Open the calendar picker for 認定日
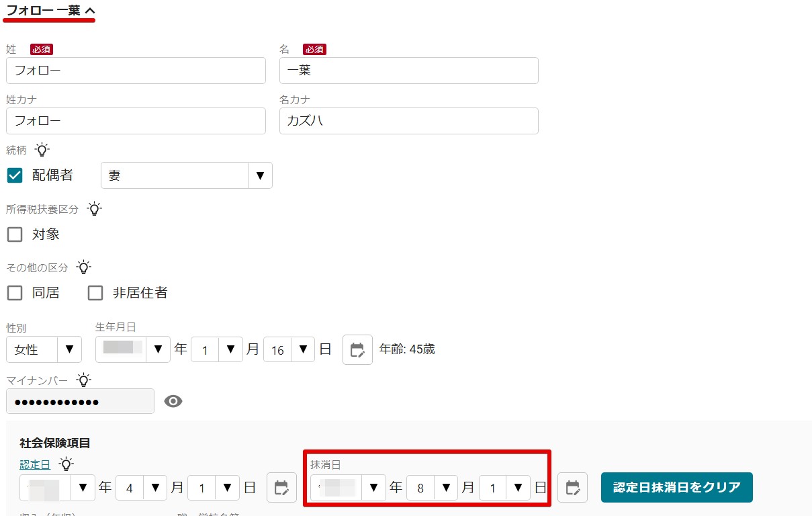The height and width of the screenshot is (516, 812). [281, 488]
